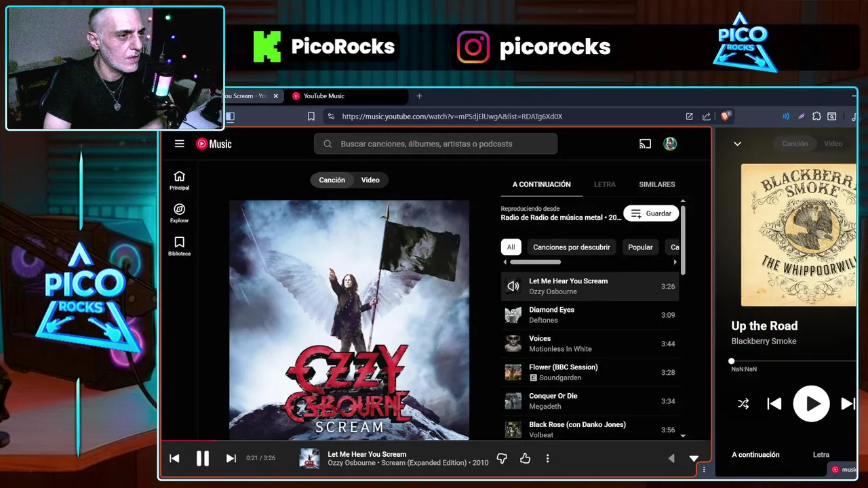Viewport: 868px width, 488px height.
Task: Click the Ozzy Scream album cover art
Action: pyautogui.click(x=349, y=320)
